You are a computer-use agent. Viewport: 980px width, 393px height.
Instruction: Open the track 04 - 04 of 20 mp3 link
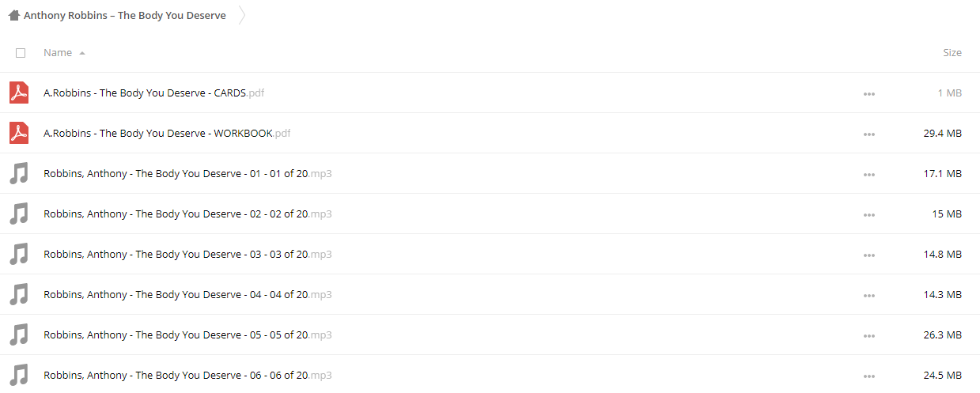(187, 294)
